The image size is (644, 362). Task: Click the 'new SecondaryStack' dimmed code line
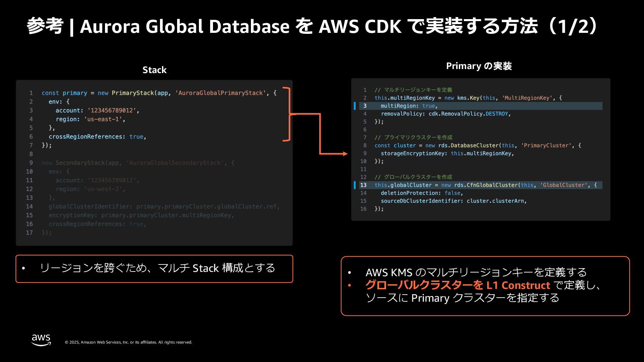point(138,163)
